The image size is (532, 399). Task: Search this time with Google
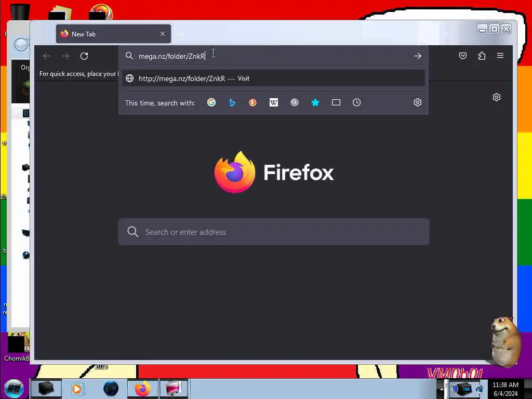(211, 102)
